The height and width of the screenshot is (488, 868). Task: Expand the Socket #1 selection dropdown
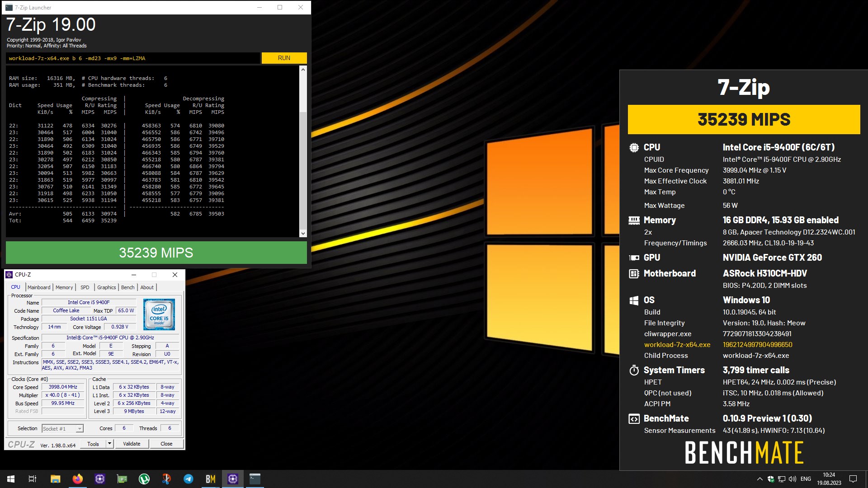pyautogui.click(x=80, y=429)
